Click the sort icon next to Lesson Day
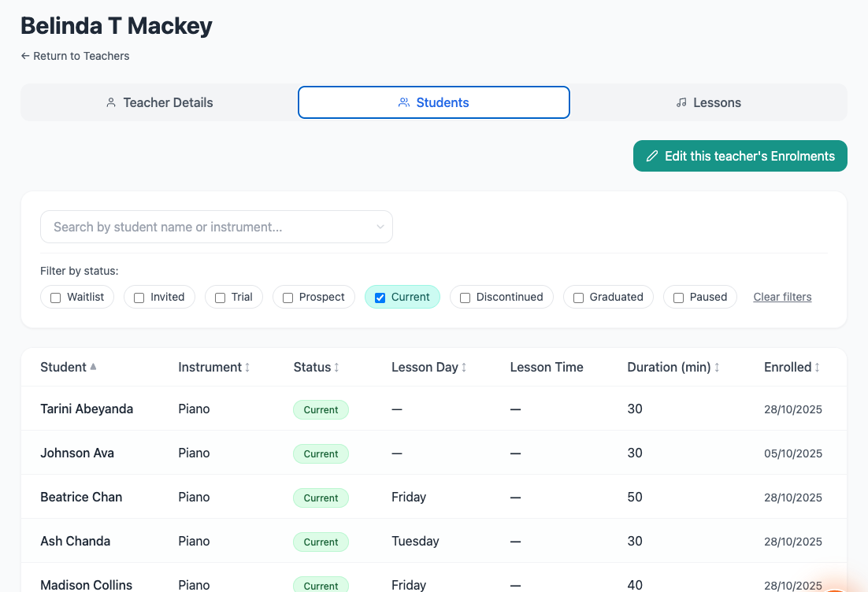 tap(464, 368)
